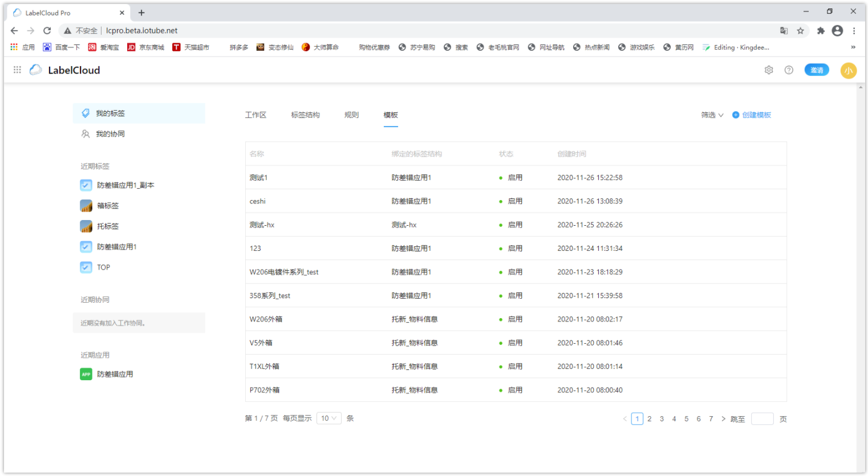The image size is (868, 476).
Task: Switch to the 工作区 tab
Action: click(255, 115)
